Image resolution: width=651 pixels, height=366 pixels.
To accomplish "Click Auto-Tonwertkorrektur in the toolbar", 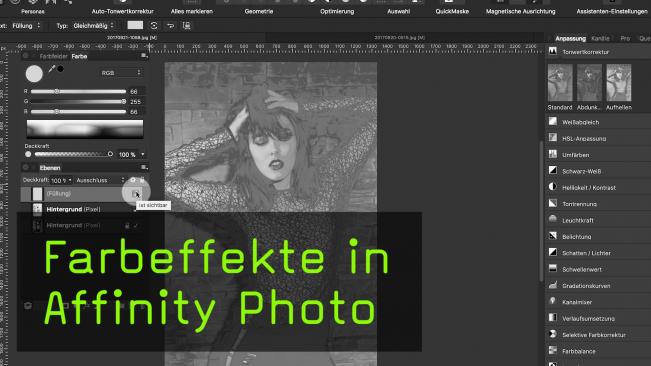I will (122, 11).
